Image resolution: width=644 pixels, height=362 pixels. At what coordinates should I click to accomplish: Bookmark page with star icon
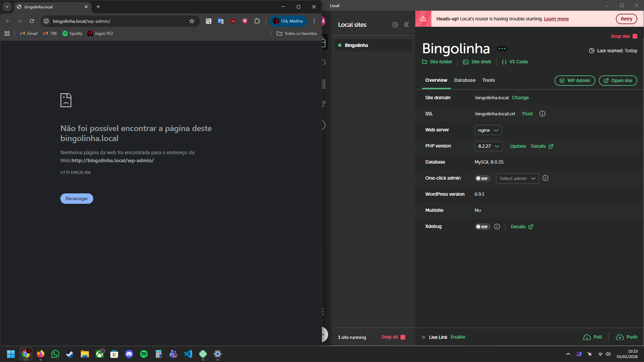tap(192, 21)
